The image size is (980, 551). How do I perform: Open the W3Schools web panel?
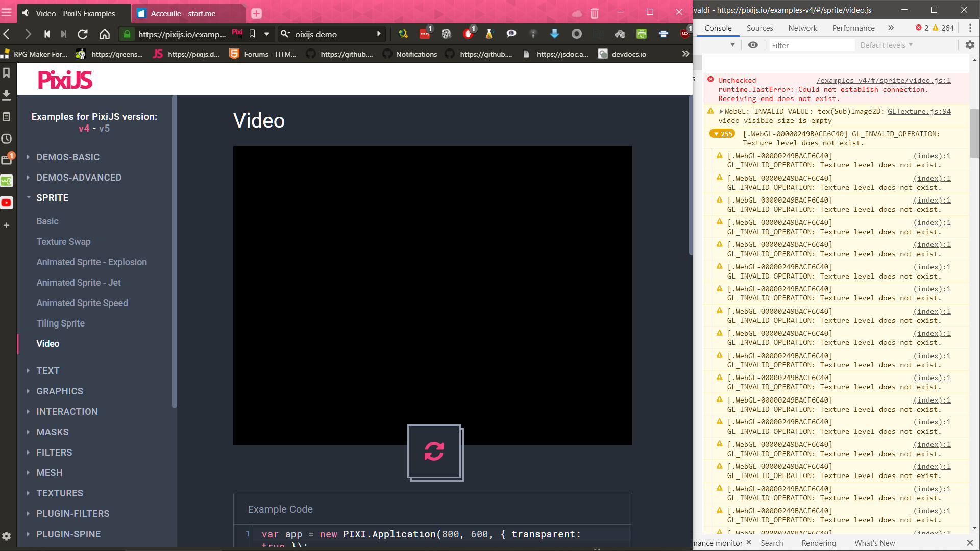7,181
